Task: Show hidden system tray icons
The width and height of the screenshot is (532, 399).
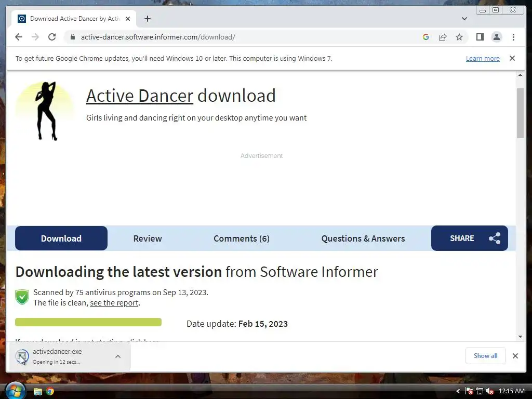Action: tap(458, 391)
